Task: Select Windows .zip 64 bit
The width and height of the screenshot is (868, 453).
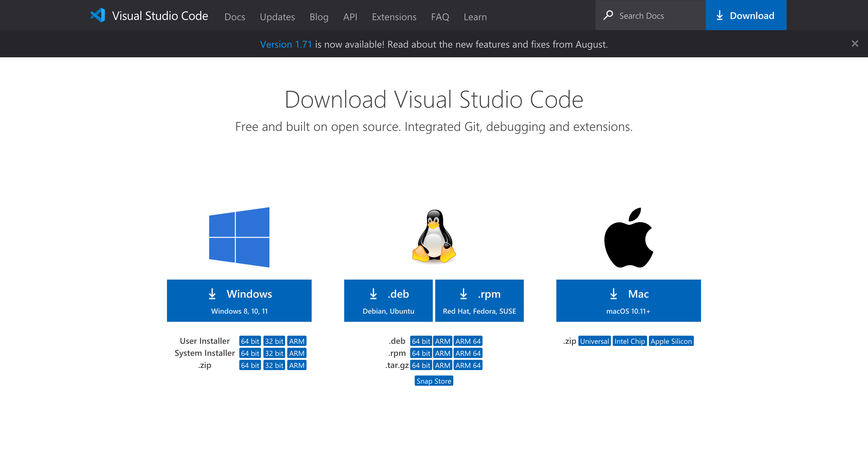Action: [250, 365]
